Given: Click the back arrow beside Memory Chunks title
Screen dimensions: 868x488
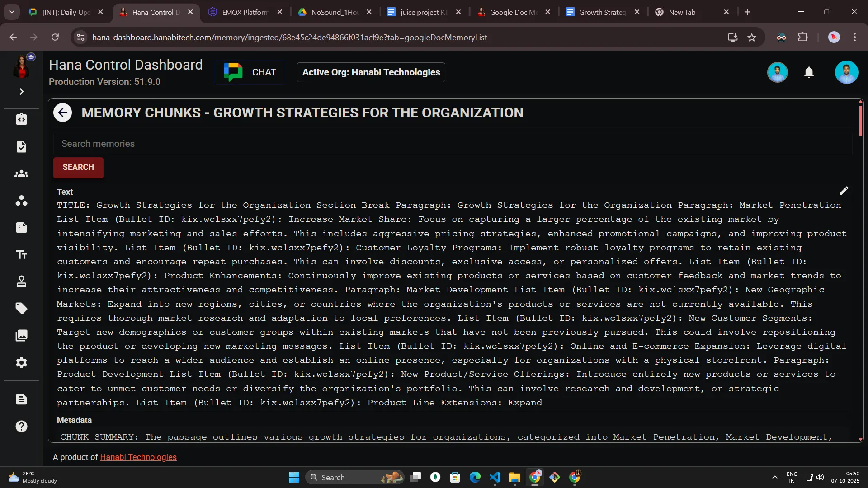Looking at the screenshot, I should tap(62, 113).
